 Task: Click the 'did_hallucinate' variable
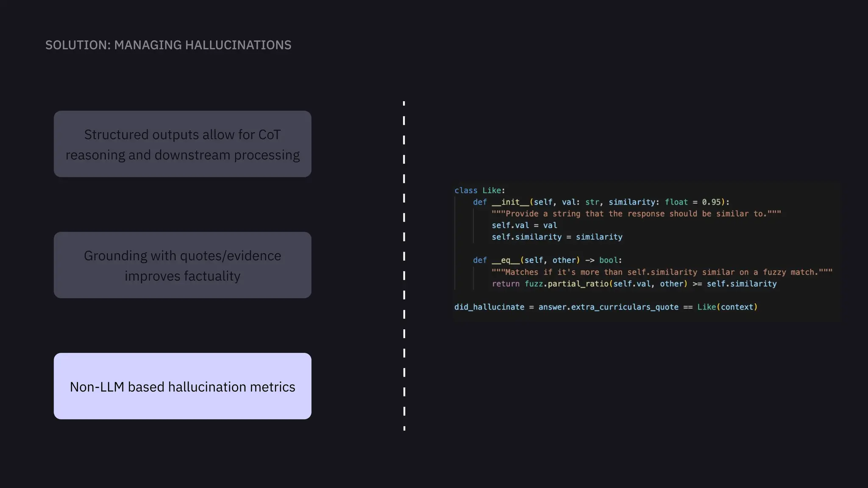[489, 307]
